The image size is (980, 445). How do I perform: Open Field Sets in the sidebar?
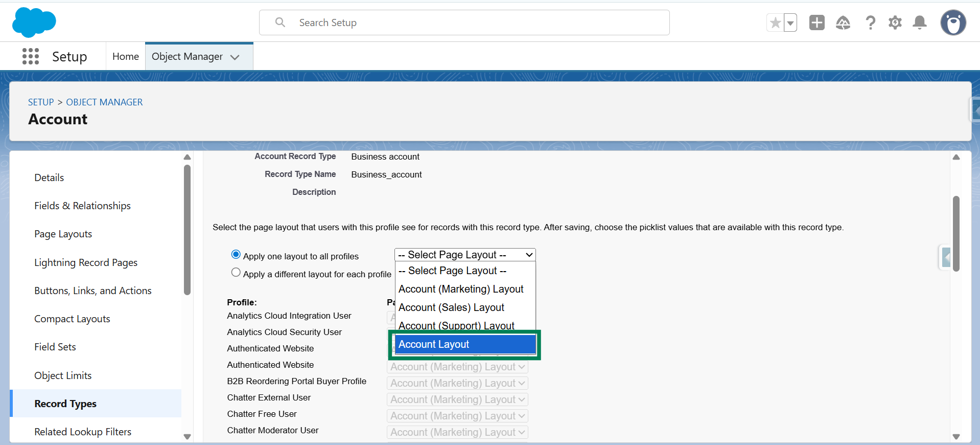tap(55, 347)
